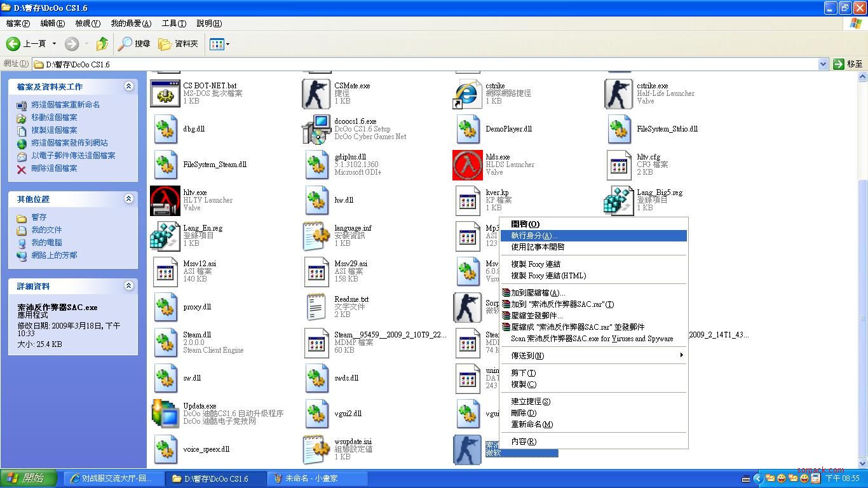868x488 pixels.
Task: Click the hlds.exe HLDS Launcher icon
Action: tap(468, 165)
